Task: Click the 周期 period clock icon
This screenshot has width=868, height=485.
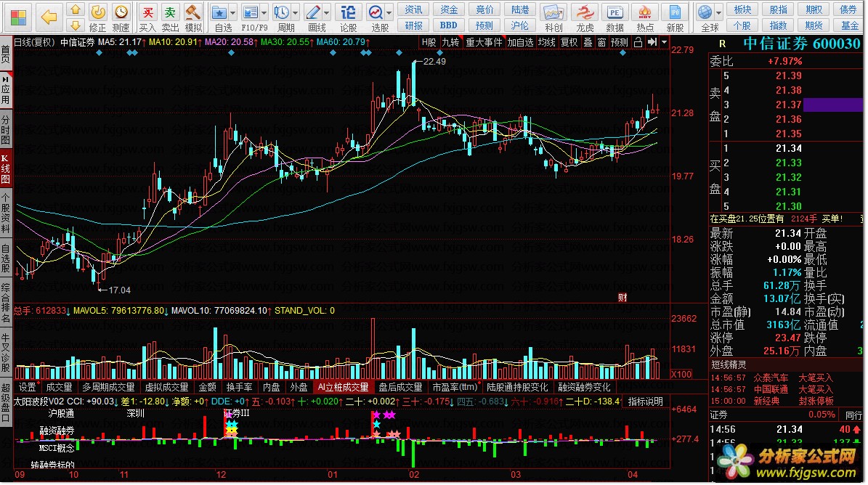Action: 282,12
